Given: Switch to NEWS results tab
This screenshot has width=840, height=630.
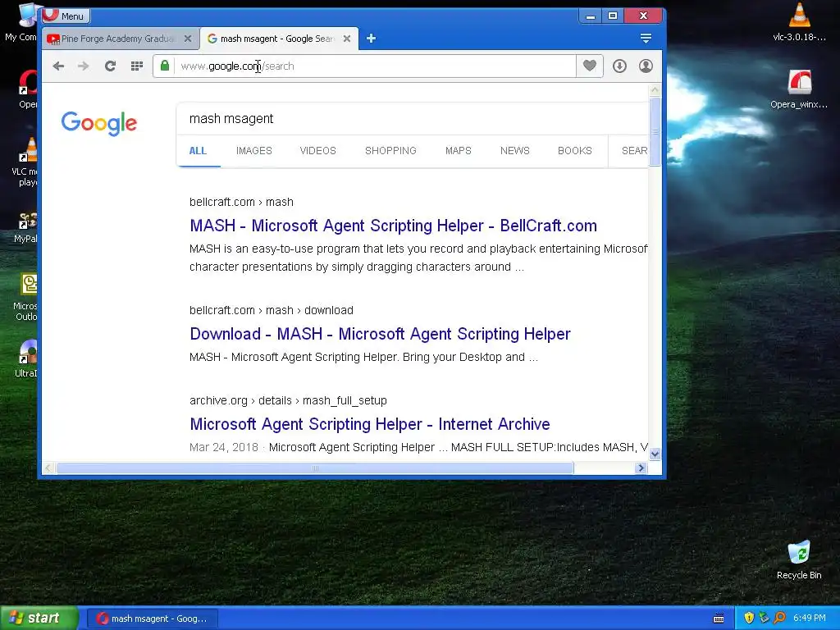Looking at the screenshot, I should pyautogui.click(x=515, y=151).
